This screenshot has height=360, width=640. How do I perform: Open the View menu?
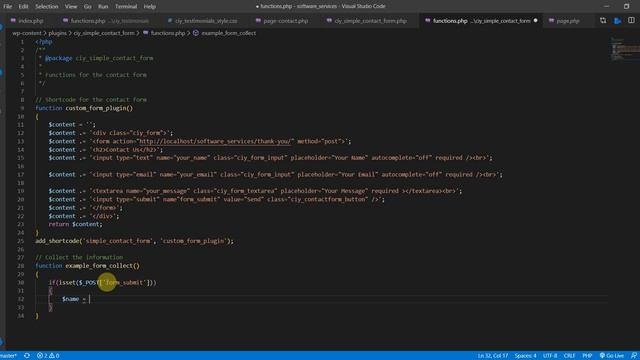tap(71, 7)
